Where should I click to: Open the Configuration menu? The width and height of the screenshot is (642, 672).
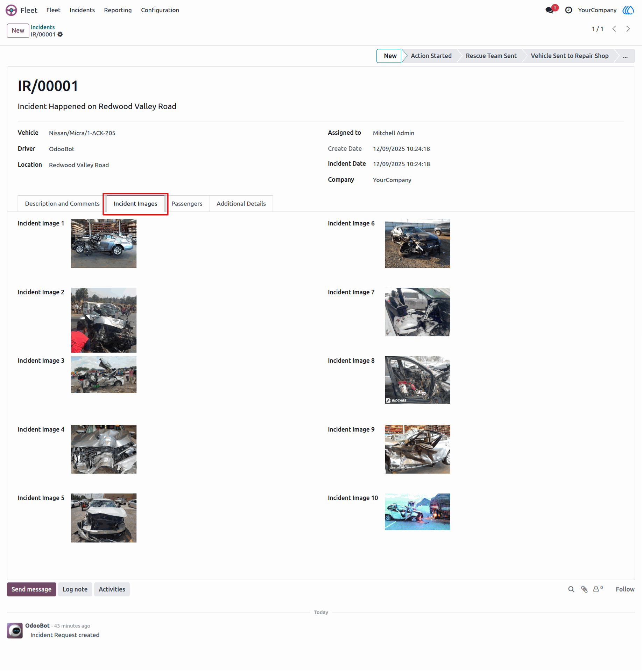pyautogui.click(x=160, y=10)
